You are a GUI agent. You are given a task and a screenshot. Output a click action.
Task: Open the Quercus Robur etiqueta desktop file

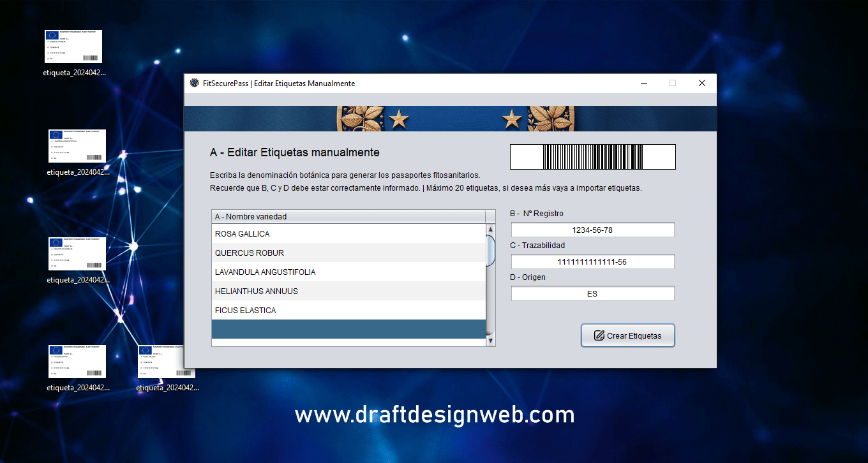pyautogui.click(x=73, y=47)
